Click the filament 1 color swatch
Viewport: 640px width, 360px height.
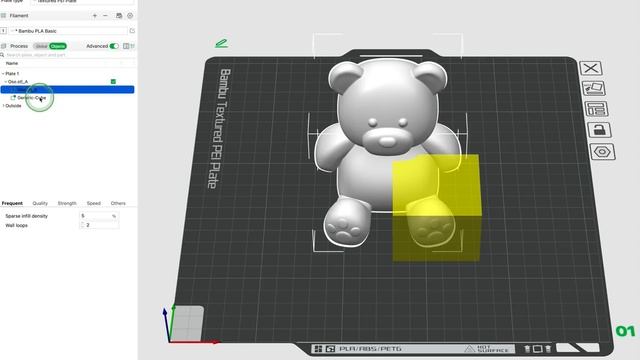tap(3, 31)
